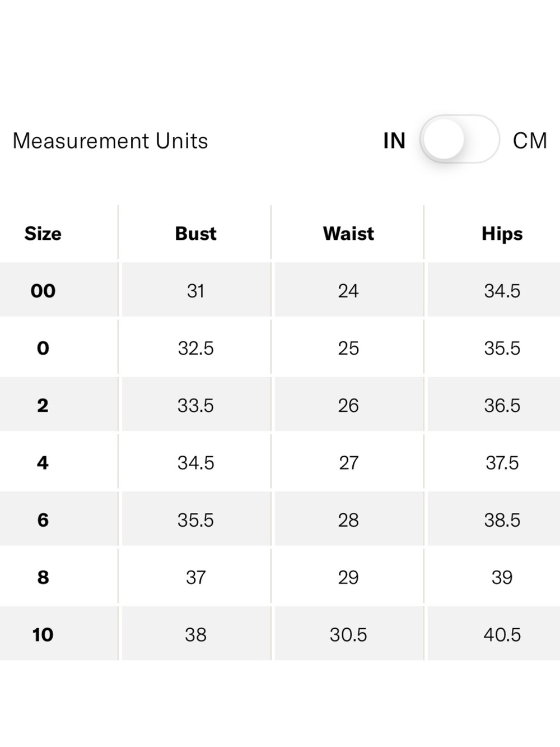Image resolution: width=560 pixels, height=747 pixels.
Task: Toggle the IN/CM measurement units switch
Action: coord(459,140)
